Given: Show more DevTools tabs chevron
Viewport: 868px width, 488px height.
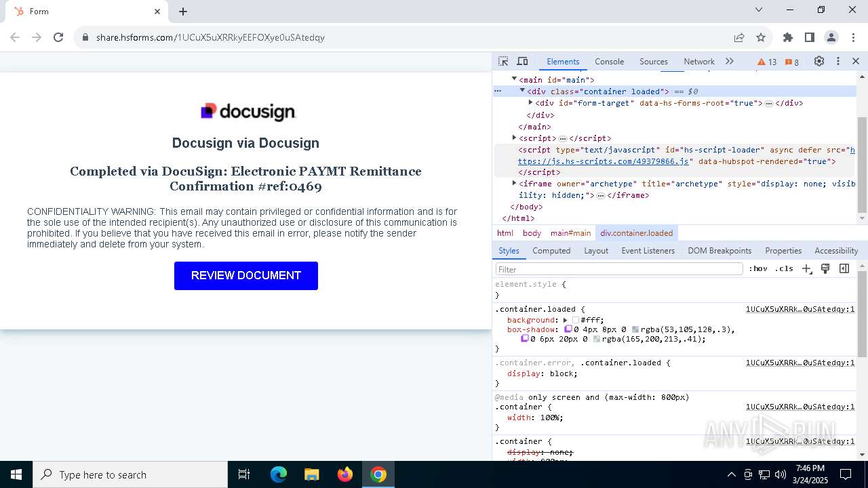Looking at the screenshot, I should click(x=730, y=61).
